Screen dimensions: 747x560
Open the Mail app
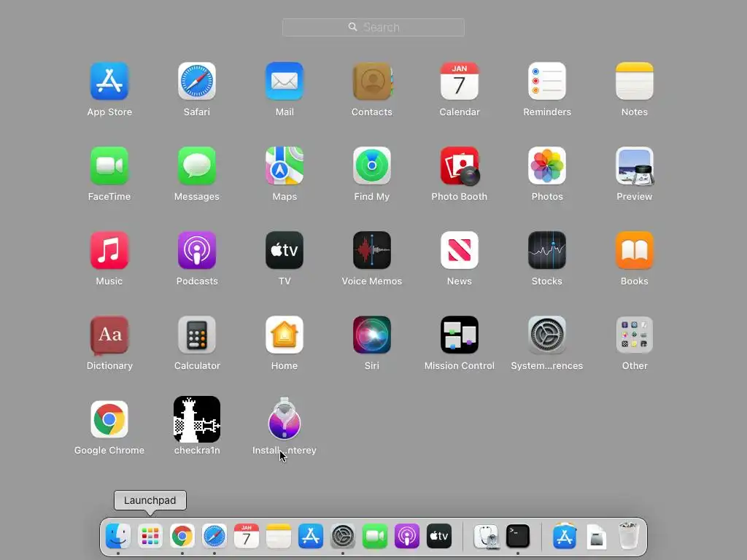[x=285, y=81]
